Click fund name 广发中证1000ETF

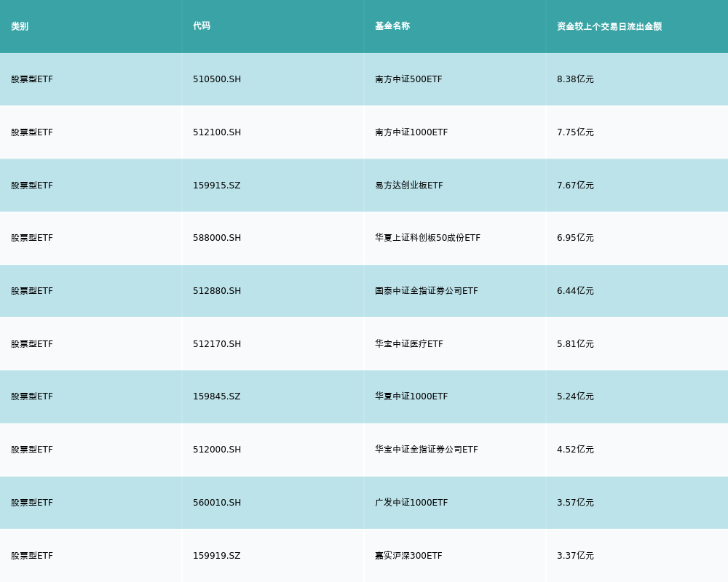point(411,503)
